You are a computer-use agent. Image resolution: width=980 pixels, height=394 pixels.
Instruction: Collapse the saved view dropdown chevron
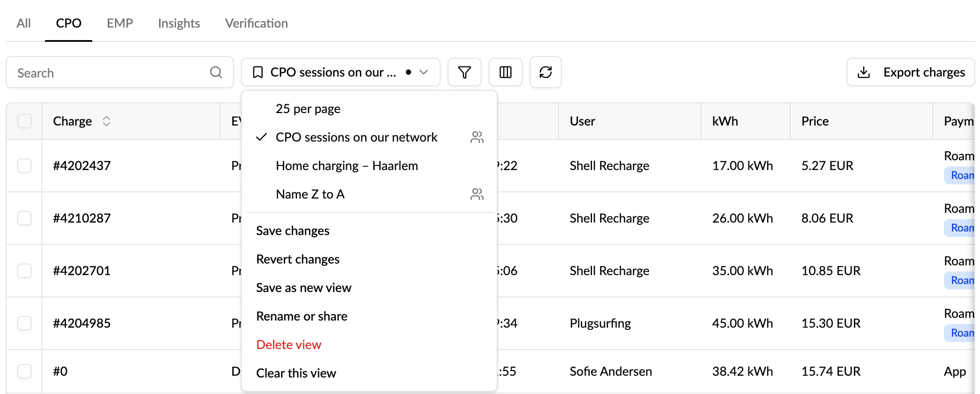424,72
